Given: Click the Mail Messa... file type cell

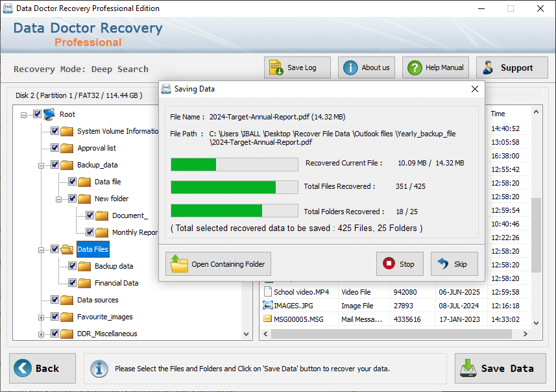Looking at the screenshot, I should (x=361, y=319).
